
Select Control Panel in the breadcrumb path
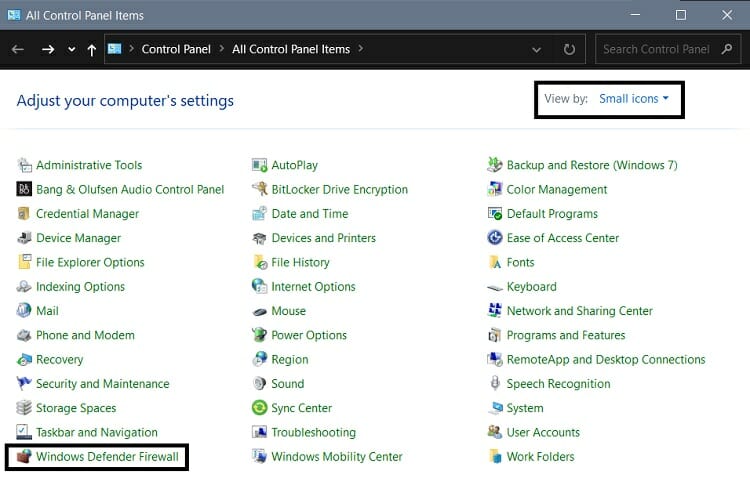(x=175, y=48)
